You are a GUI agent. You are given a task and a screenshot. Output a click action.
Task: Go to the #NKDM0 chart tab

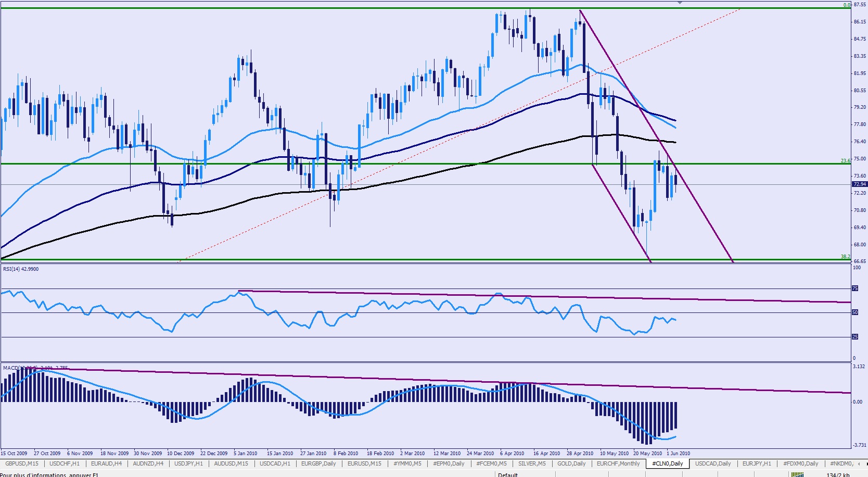(x=841, y=463)
